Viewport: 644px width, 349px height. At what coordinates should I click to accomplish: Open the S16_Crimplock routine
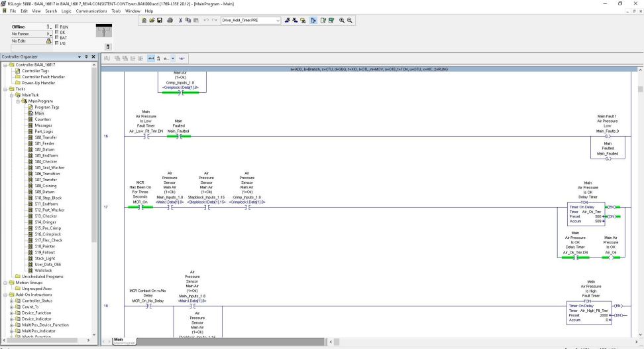[49, 234]
